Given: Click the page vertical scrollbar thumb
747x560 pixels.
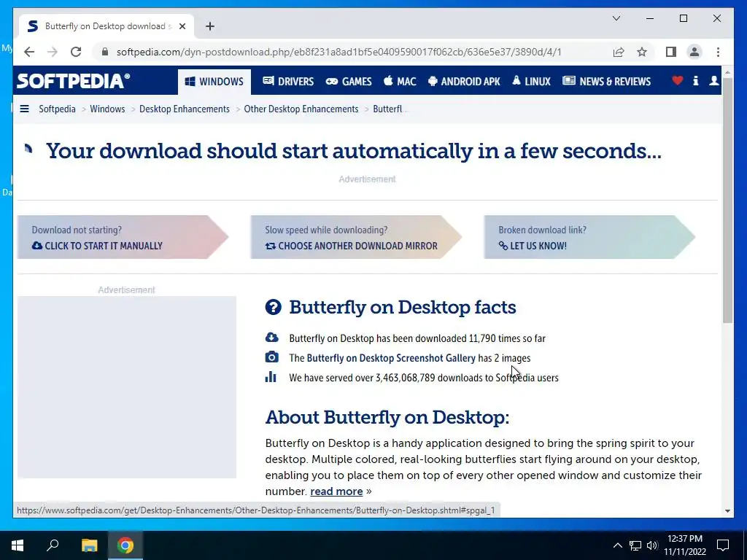Looking at the screenshot, I should 727,200.
